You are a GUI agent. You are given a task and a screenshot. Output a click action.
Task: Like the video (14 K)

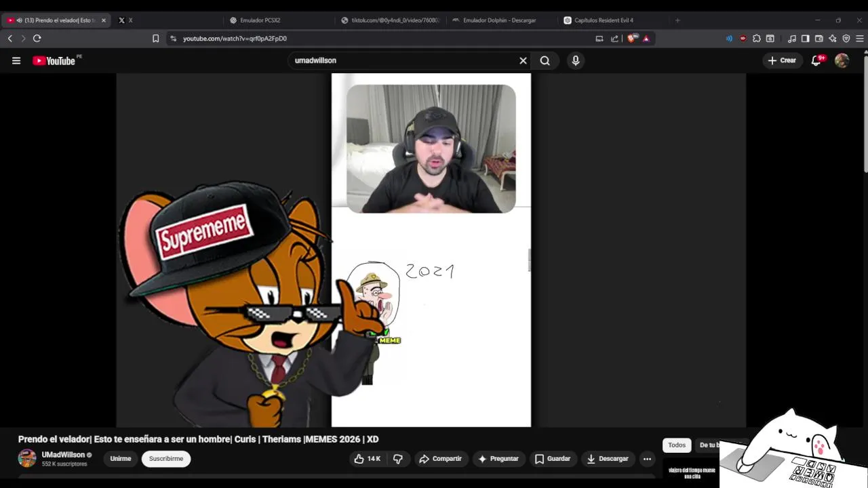click(367, 459)
